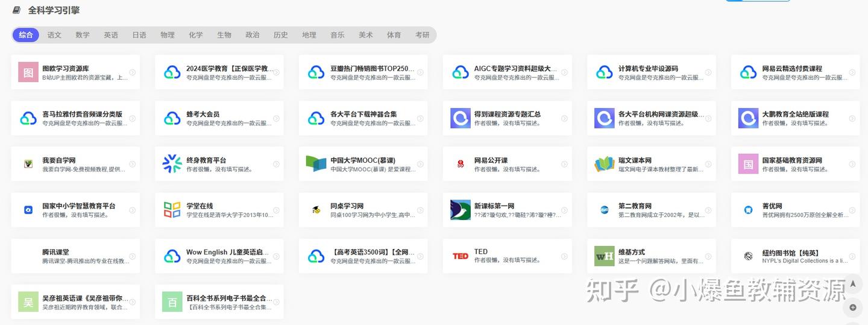Switch to the 物理 tab
The image size is (868, 325).
pyautogui.click(x=168, y=35)
